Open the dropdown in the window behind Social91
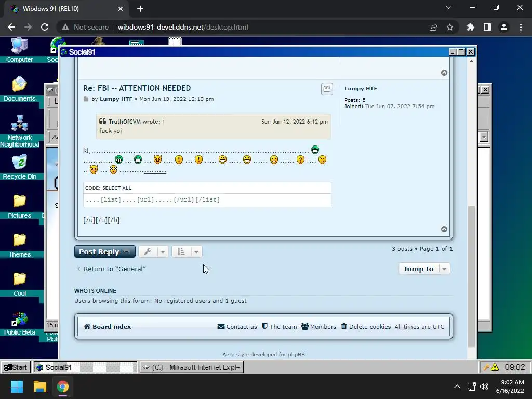Image resolution: width=532 pixels, height=399 pixels. pos(484,137)
